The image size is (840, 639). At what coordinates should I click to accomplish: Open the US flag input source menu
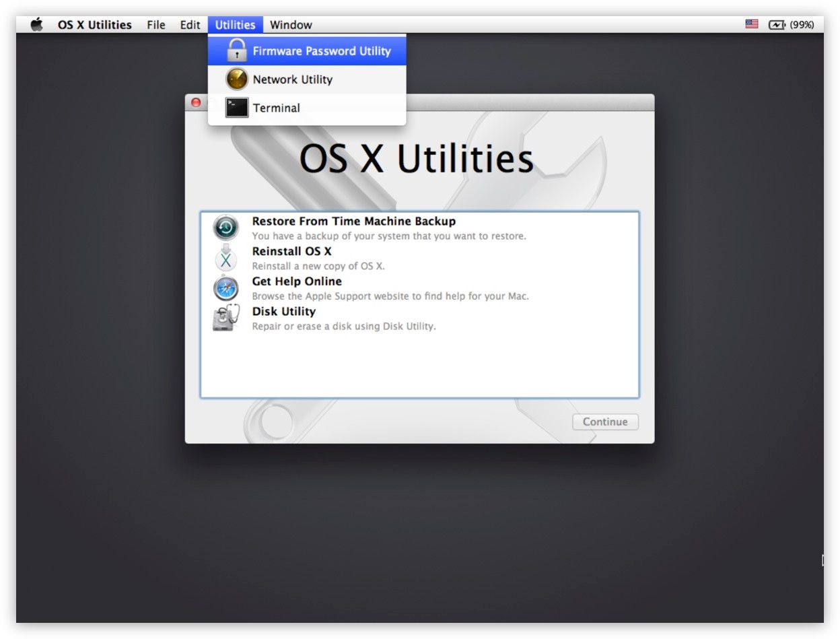tap(752, 24)
